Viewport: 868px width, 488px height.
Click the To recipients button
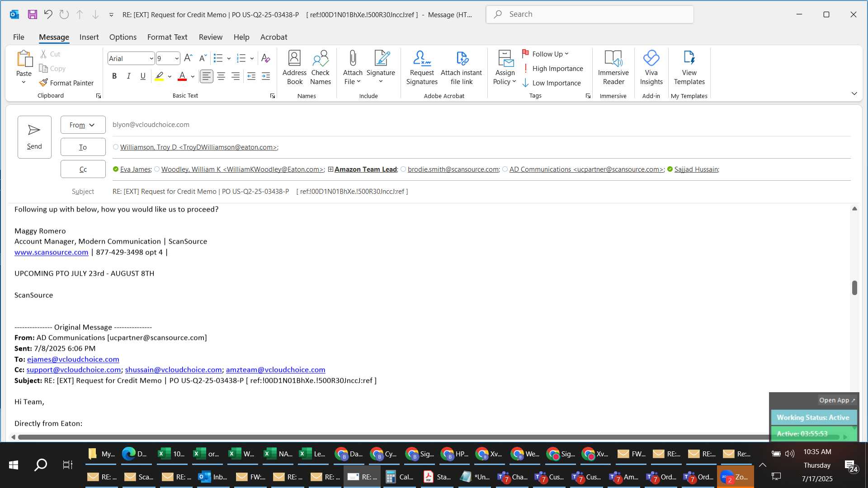(83, 147)
